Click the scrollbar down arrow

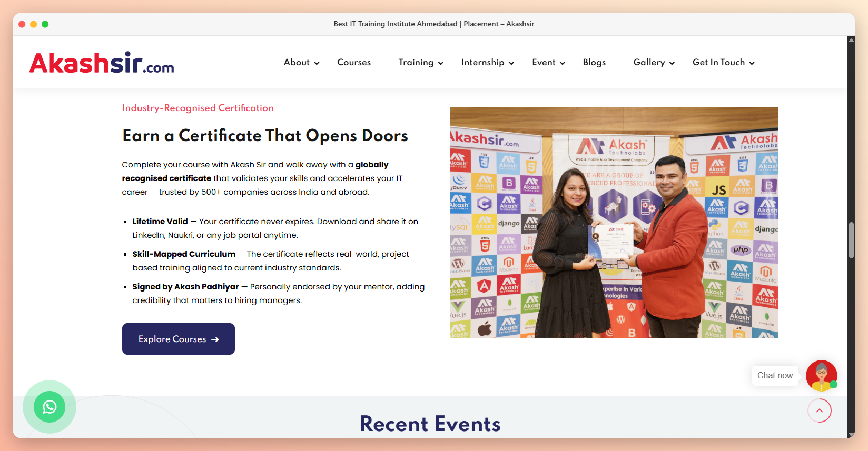[x=851, y=434]
